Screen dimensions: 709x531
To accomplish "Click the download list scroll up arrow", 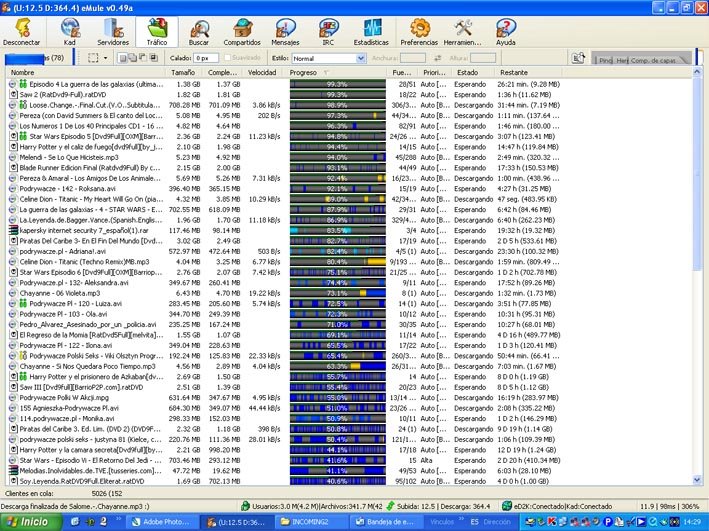I will pyautogui.click(x=697, y=71).
